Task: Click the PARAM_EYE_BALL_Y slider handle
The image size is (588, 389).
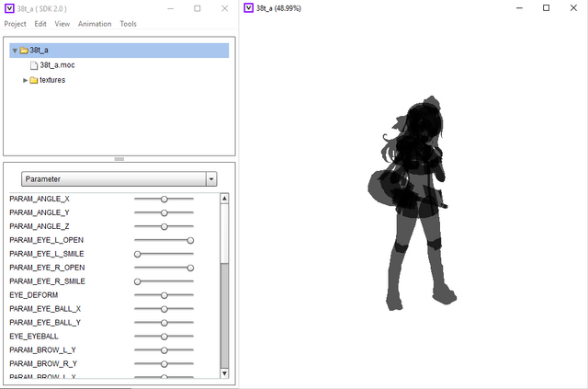Action: pyautogui.click(x=164, y=323)
